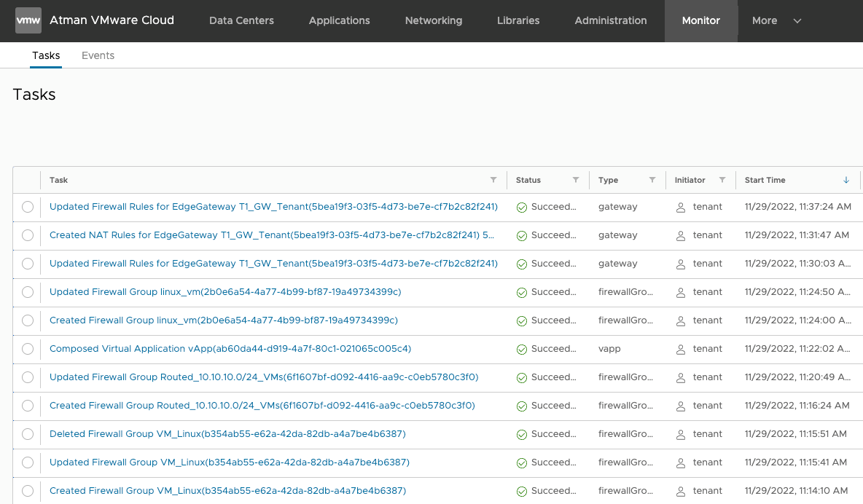The width and height of the screenshot is (863, 504).
Task: Click success checkmark for Created linux_vm task
Action: click(522, 321)
